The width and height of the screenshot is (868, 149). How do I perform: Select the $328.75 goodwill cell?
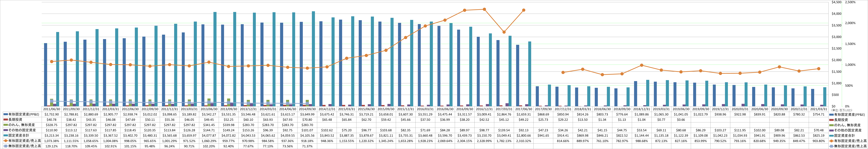[52, 125]
